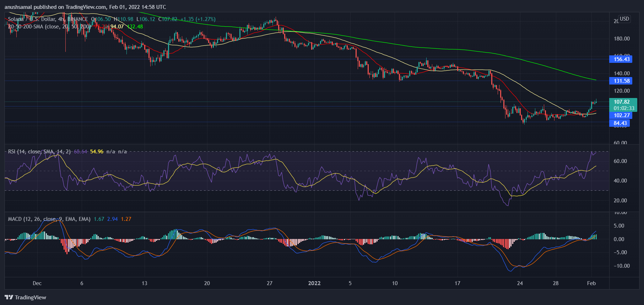Viewport: 644px width, 305px height.
Task: Click the candle countdown timer 01:02:33
Action: [624, 108]
